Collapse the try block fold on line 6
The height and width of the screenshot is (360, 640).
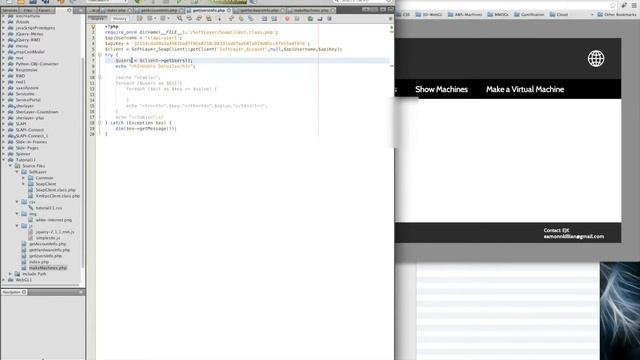[100, 55]
